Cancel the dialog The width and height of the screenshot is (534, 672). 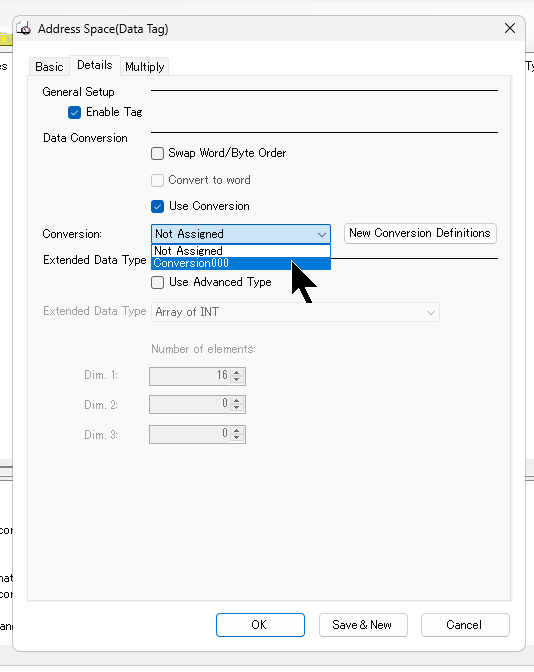tap(465, 625)
